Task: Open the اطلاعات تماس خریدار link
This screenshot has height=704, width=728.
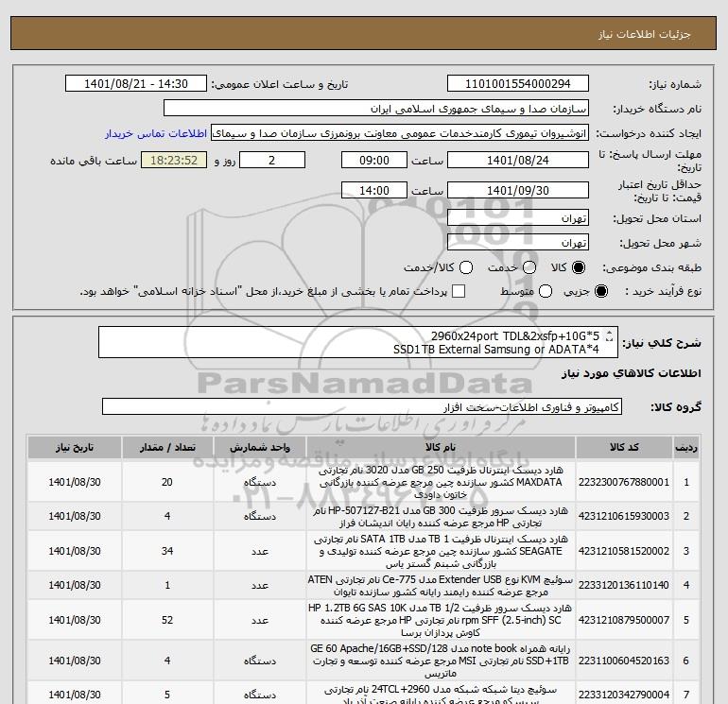Action: [x=156, y=133]
